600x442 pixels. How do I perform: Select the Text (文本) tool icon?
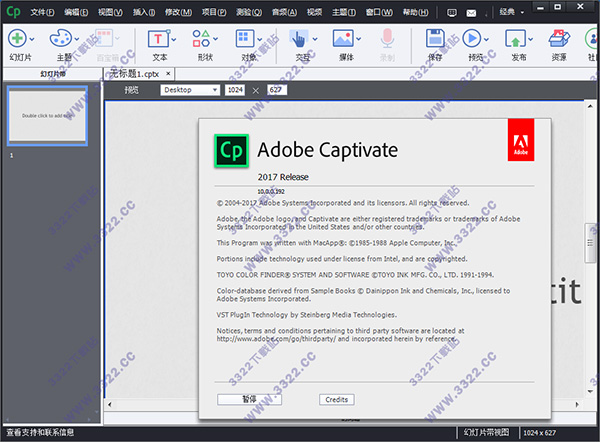pos(158,39)
